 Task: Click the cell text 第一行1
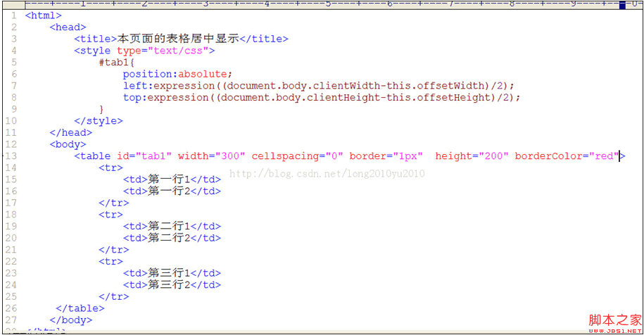[x=169, y=179]
